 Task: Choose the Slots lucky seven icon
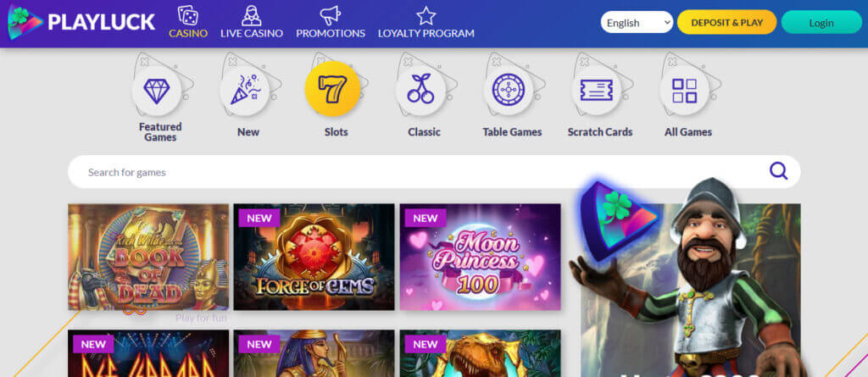tap(332, 89)
